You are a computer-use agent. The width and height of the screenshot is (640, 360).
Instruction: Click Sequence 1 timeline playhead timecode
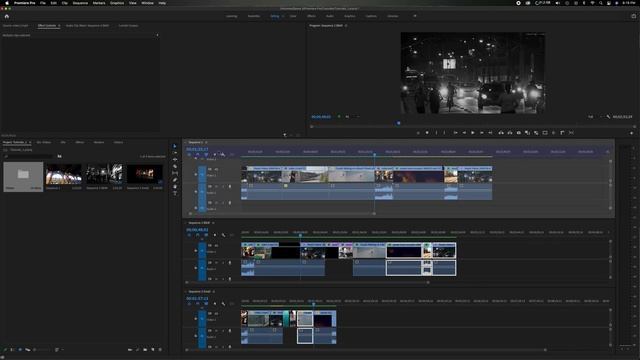pos(197,149)
